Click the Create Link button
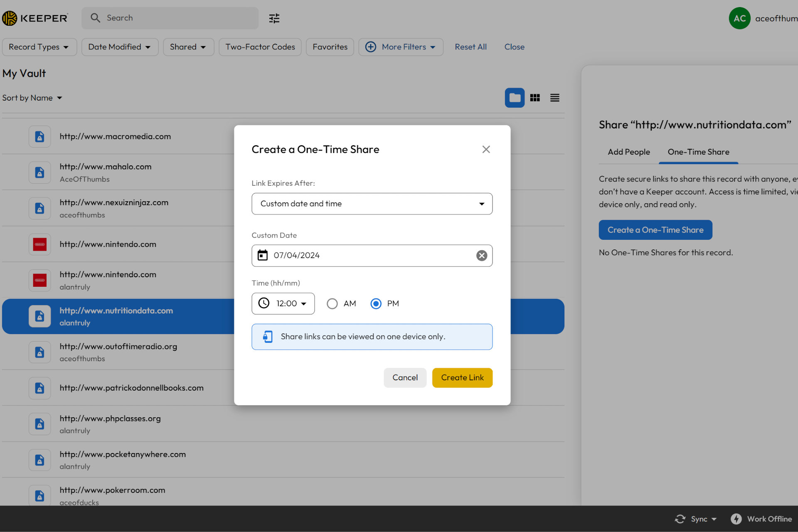798x532 pixels. click(x=463, y=378)
